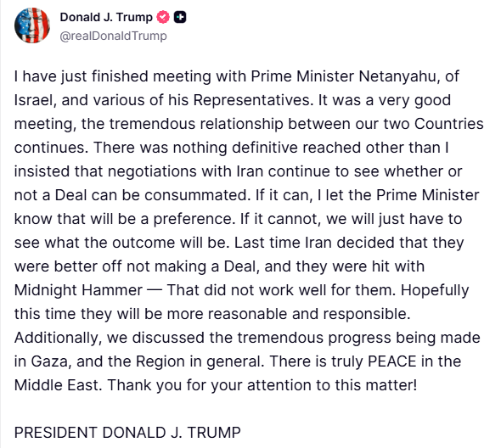This screenshot has height=448, width=501.
Task: Click the Thank you for your attention sentence
Action: click(x=262, y=385)
